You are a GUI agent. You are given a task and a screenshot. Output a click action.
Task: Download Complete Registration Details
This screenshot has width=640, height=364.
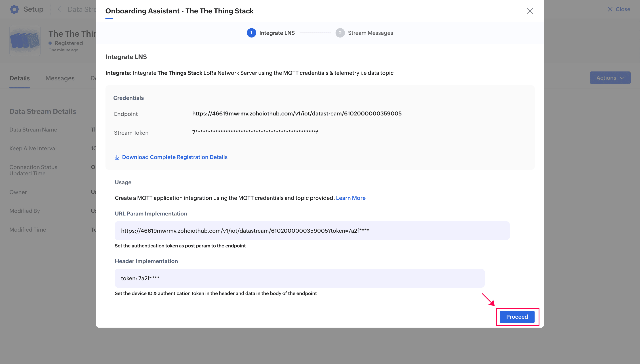(174, 157)
